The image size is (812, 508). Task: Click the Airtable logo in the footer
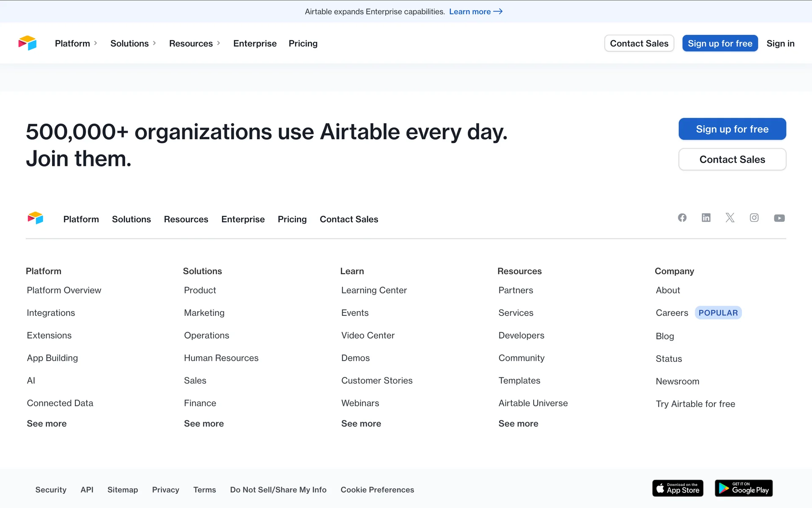tap(36, 218)
